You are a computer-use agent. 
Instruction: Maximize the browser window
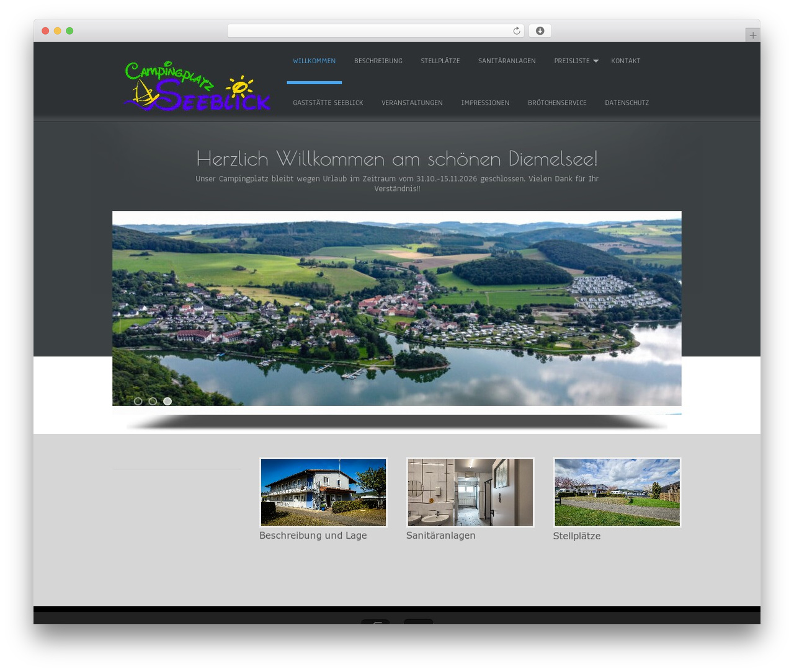69,31
